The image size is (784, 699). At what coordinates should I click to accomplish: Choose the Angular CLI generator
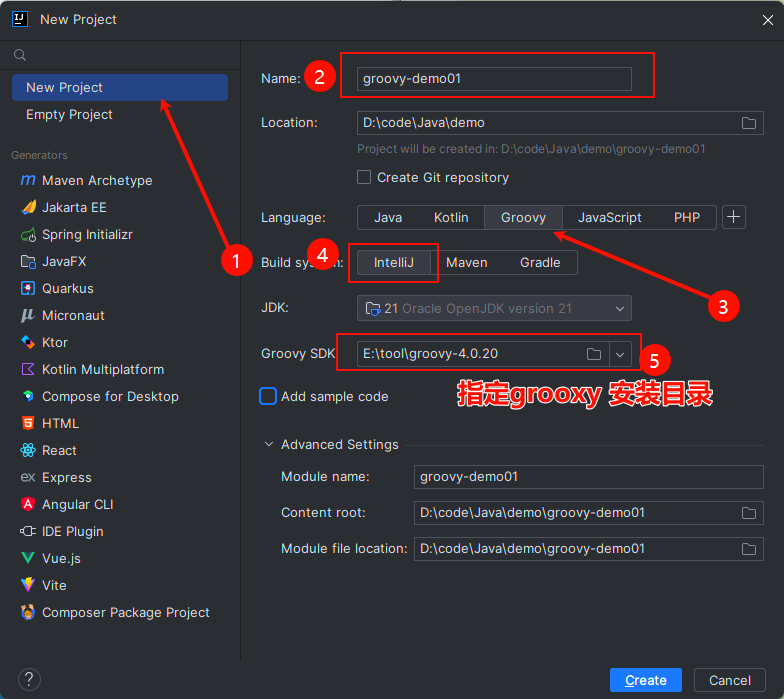(120, 504)
